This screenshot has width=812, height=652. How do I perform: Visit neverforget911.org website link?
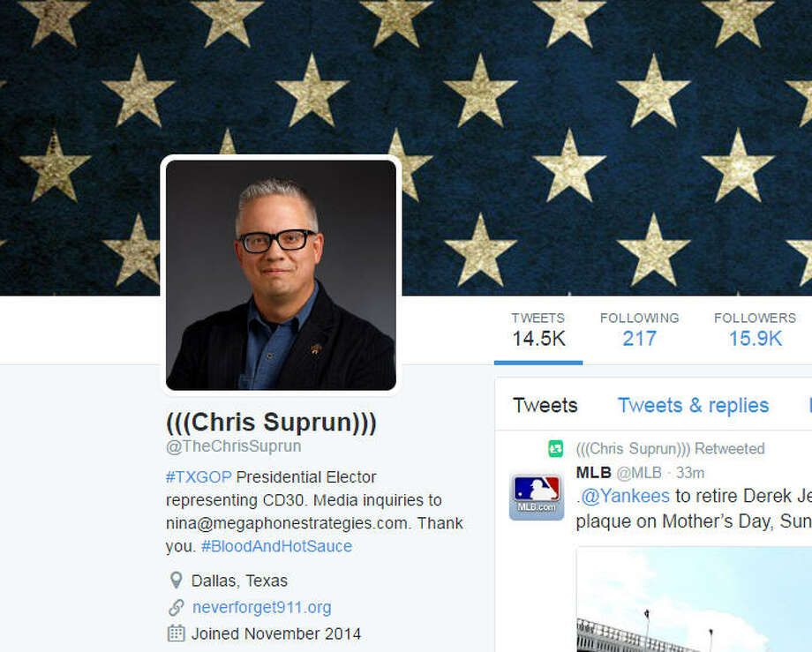[261, 608]
